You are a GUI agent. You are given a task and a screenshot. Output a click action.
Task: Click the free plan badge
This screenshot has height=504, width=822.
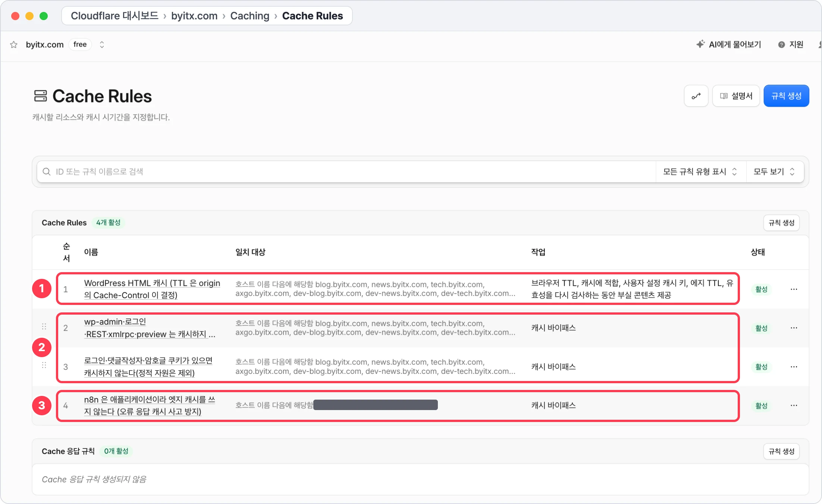pos(80,45)
